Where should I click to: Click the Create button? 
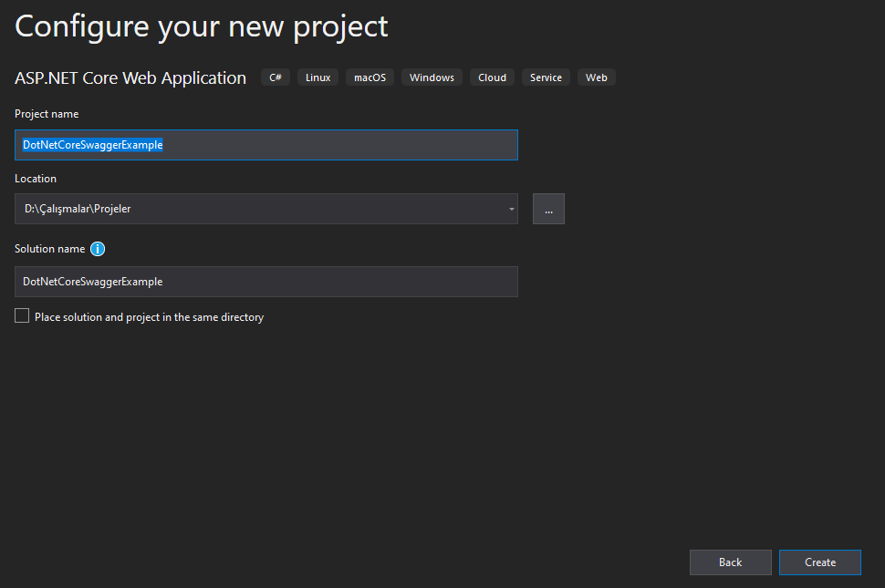pos(819,562)
